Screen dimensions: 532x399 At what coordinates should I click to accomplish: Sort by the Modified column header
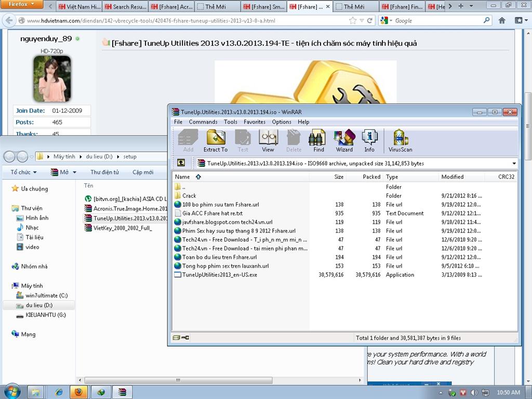[x=461, y=177]
